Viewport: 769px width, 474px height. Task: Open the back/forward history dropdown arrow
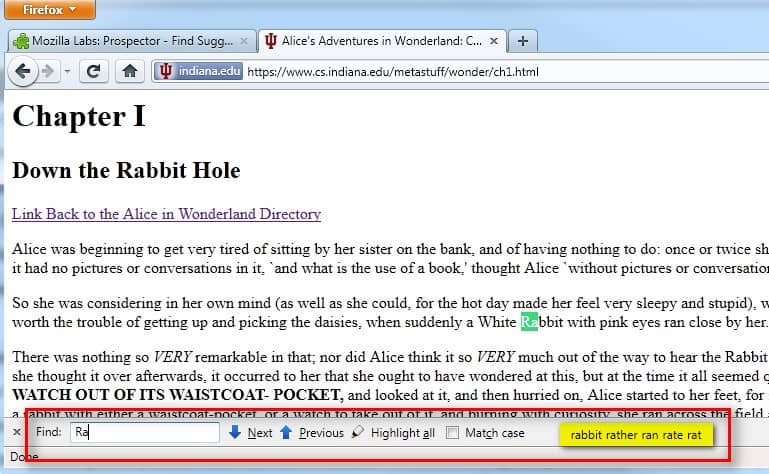[67, 72]
